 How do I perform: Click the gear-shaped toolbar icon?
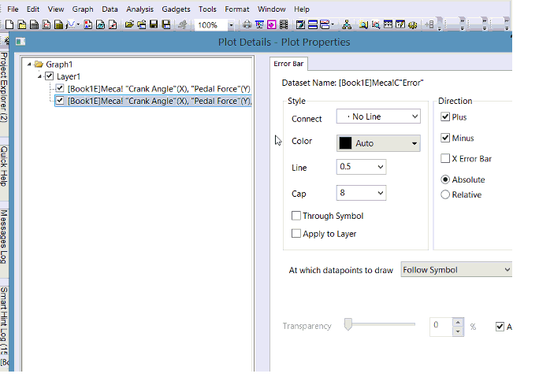coord(413,24)
